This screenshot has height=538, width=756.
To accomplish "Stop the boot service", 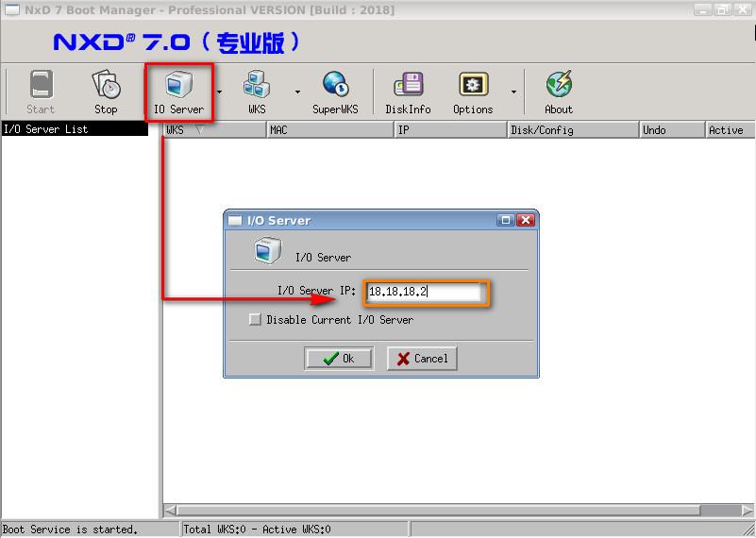I will [x=106, y=92].
